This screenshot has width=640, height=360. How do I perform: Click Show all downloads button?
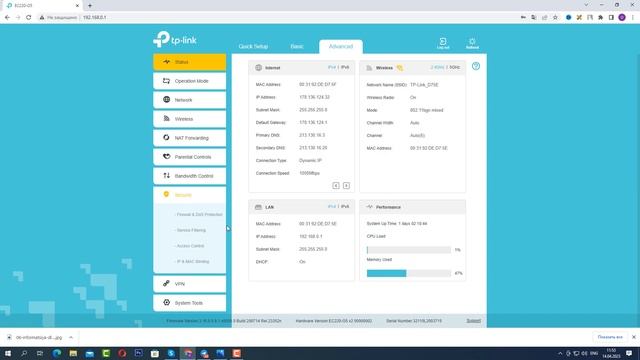pyautogui.click(x=610, y=337)
